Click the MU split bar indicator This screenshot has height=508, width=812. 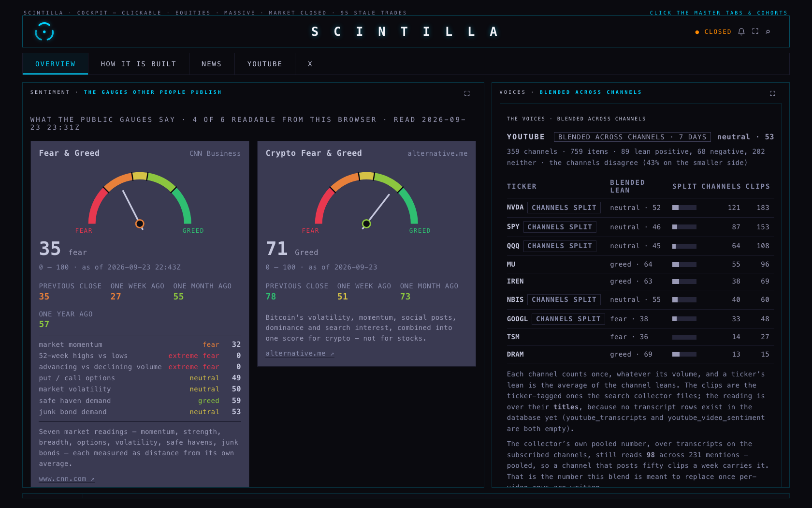point(684,265)
